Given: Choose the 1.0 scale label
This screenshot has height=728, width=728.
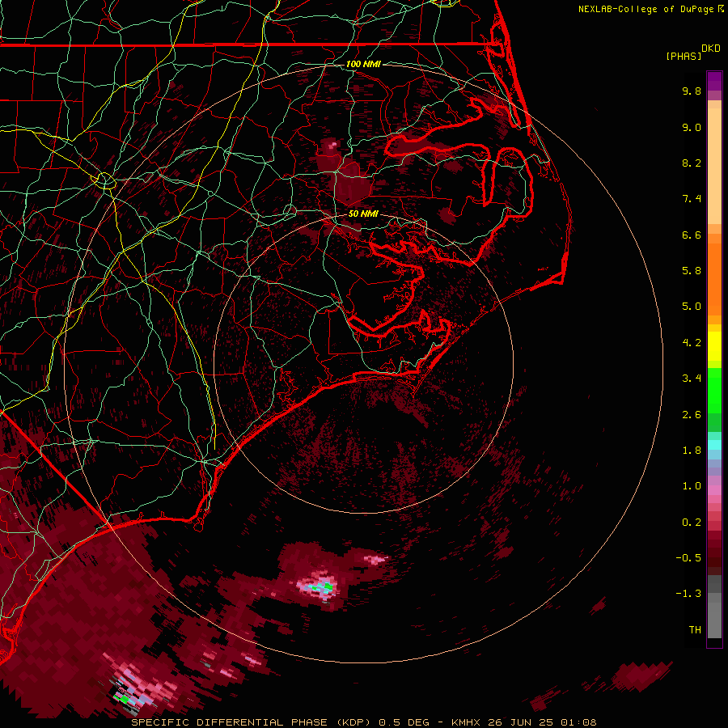Looking at the screenshot, I should [x=692, y=486].
